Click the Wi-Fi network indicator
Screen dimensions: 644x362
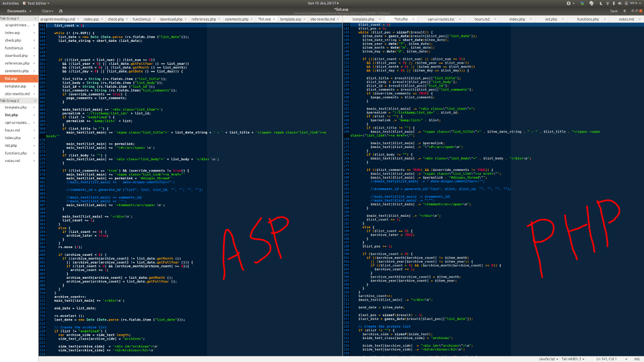point(608,3)
